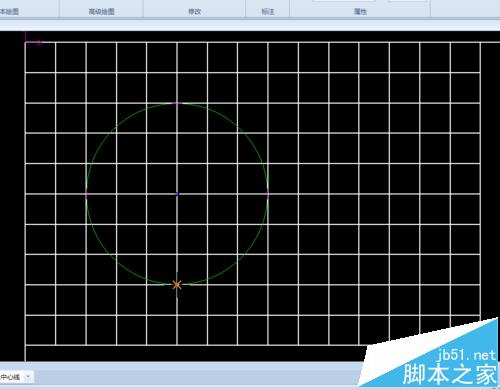Click the orange snap marker at circle bottom
This screenshot has width=500, height=389.
[x=177, y=285]
